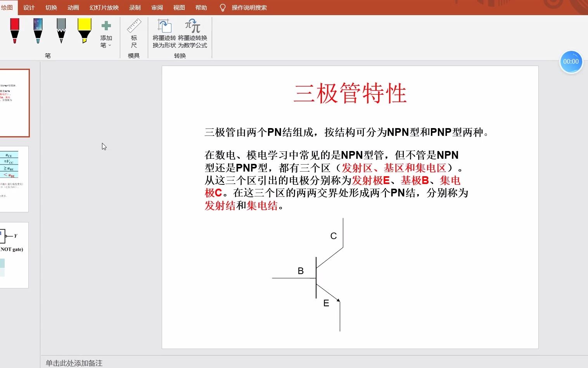Click the red text 发射极E
Screen dimensions: 588x368
click(371, 181)
